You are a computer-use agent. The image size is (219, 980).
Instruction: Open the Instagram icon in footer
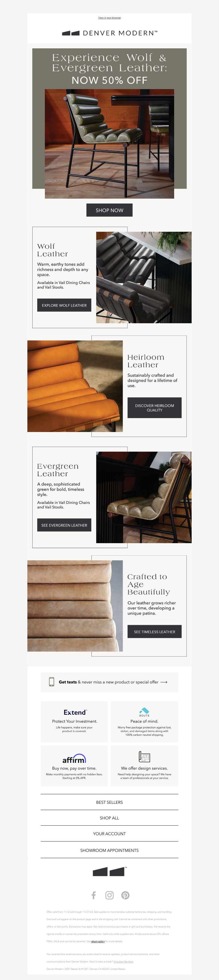click(x=109, y=895)
